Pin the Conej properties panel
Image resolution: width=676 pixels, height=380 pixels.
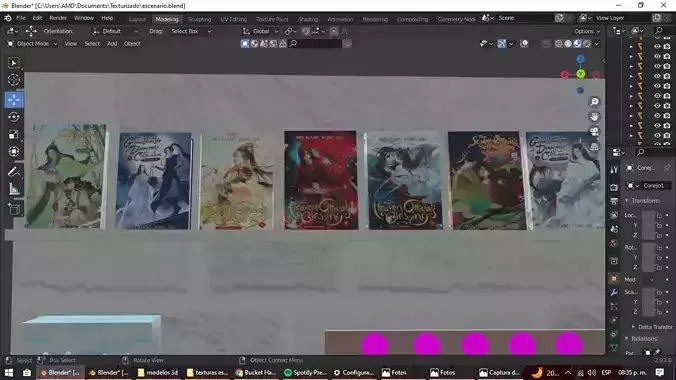pos(667,168)
